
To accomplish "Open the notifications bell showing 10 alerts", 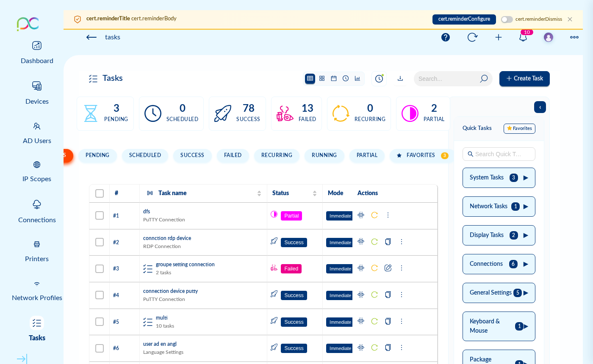I will coord(523,38).
